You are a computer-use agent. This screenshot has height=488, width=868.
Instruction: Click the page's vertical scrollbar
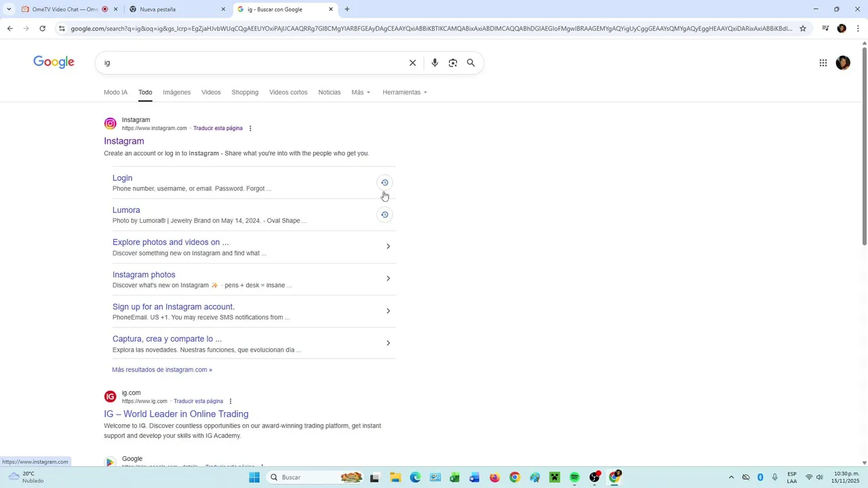pyautogui.click(x=864, y=146)
